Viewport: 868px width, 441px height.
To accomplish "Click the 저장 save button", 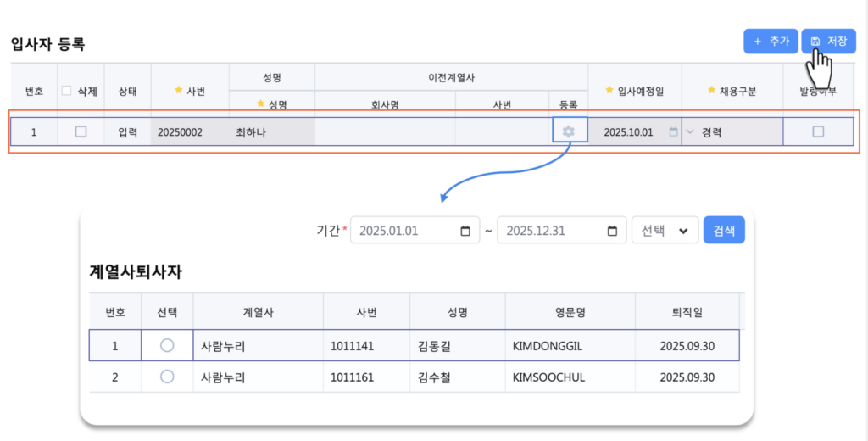I will tap(828, 42).
